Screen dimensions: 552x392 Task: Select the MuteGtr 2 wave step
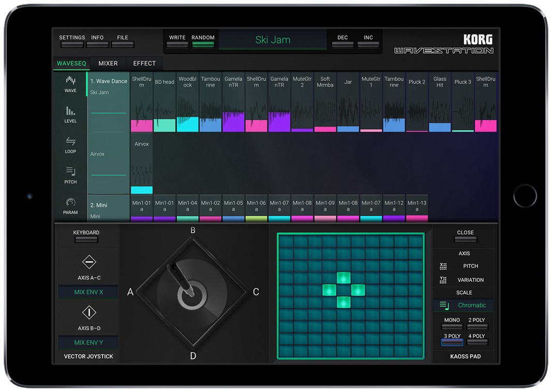point(302,102)
